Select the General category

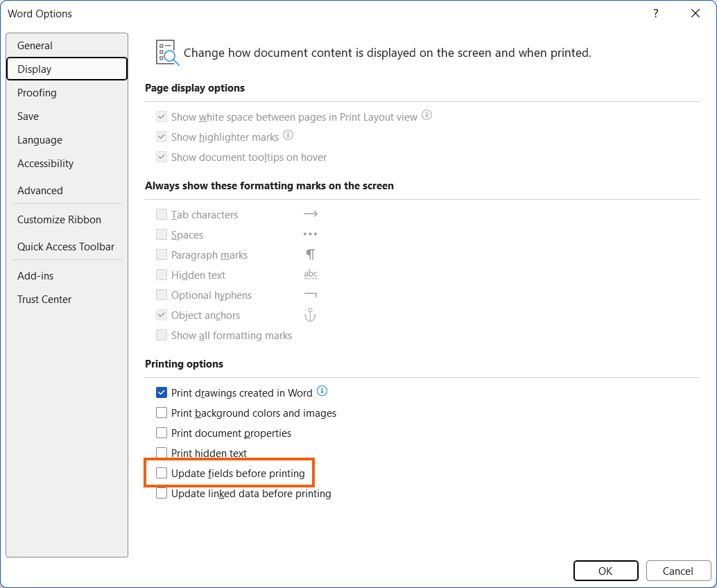coord(67,45)
